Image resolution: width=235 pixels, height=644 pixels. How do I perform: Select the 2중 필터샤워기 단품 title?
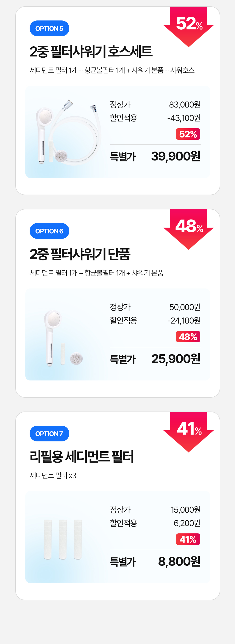click(80, 254)
